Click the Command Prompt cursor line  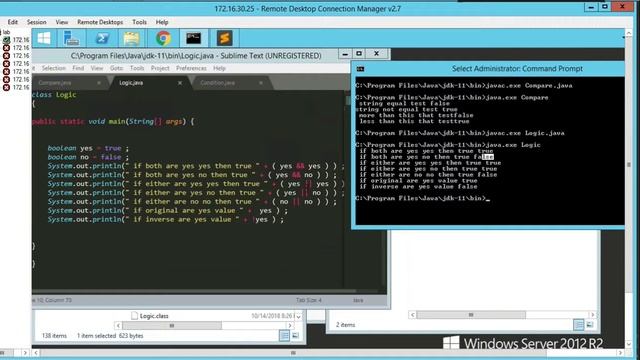pyautogui.click(x=422, y=198)
